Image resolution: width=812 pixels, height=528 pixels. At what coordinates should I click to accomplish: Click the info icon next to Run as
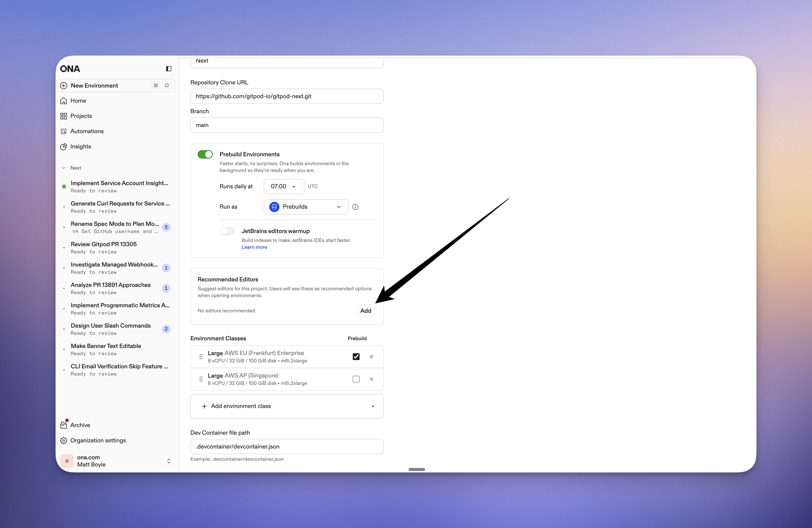tap(355, 207)
